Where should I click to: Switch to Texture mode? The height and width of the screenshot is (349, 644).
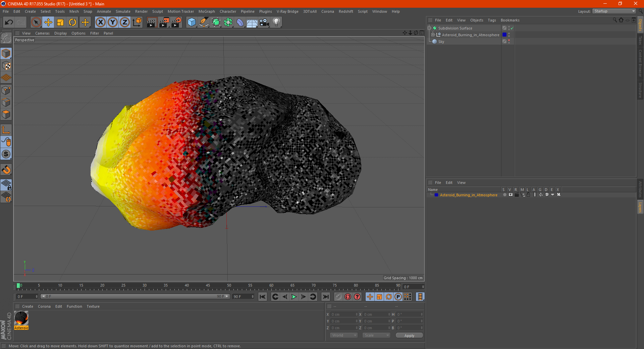click(6, 66)
